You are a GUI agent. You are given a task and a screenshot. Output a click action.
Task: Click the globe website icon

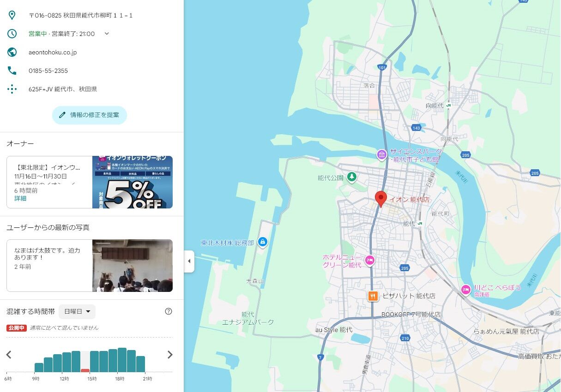coord(12,52)
